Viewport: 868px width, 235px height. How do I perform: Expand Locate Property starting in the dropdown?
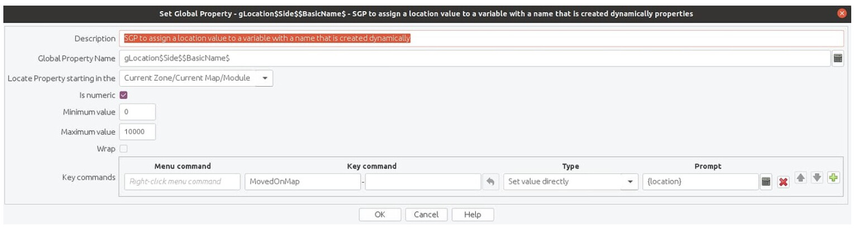[196, 78]
